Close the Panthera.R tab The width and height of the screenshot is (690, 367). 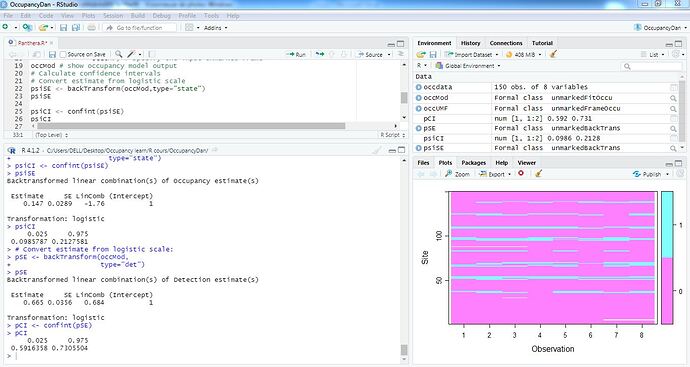tap(51, 43)
